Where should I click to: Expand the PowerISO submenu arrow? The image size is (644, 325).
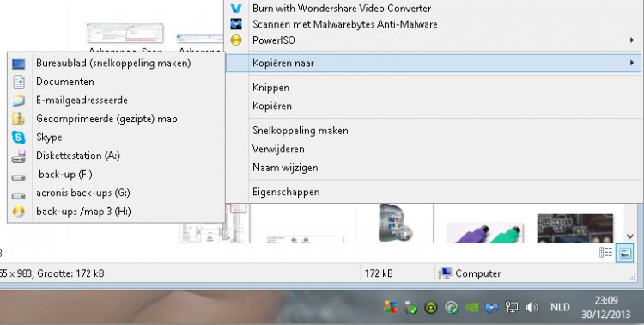pos(632,40)
